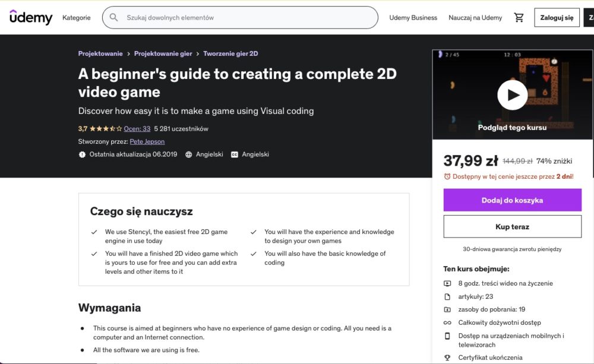Click the '37,99 zł' price text

pos(470,160)
